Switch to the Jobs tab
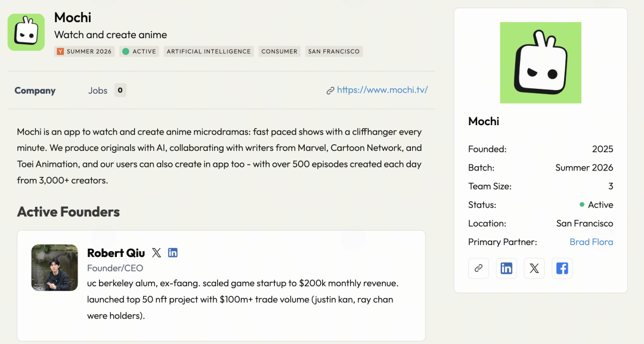 click(x=98, y=90)
